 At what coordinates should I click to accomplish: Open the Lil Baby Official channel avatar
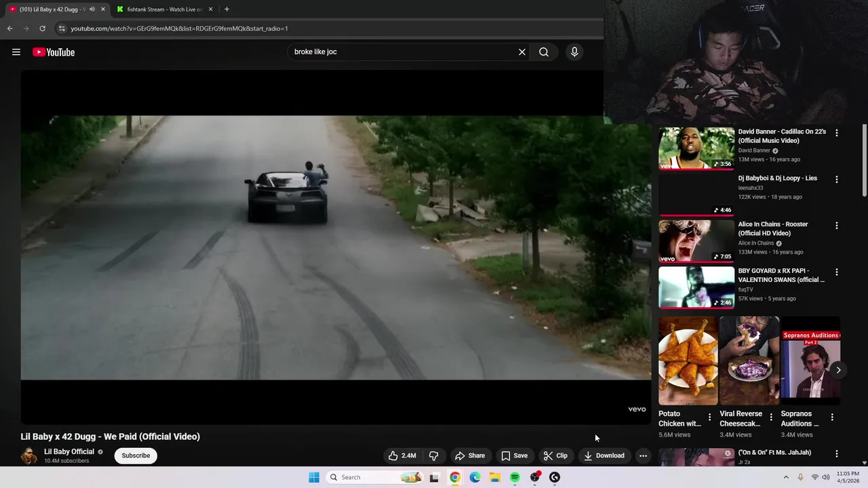click(x=29, y=455)
